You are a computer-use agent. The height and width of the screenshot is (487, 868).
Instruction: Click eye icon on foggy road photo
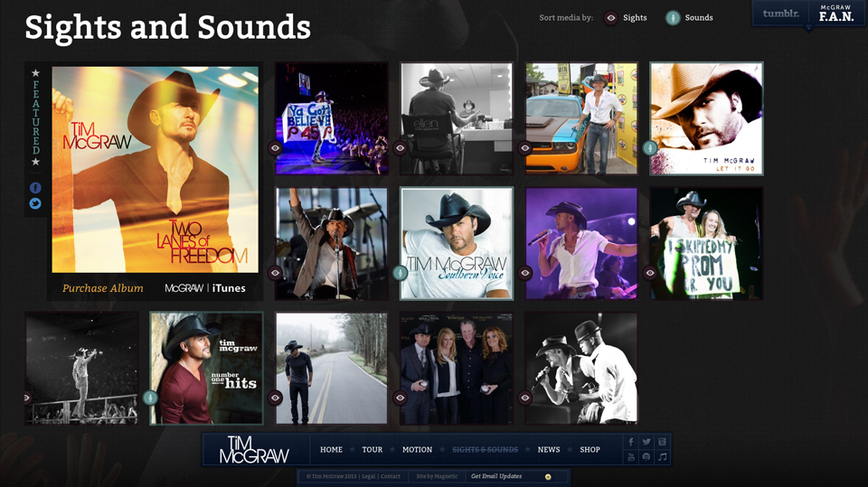coord(275,398)
